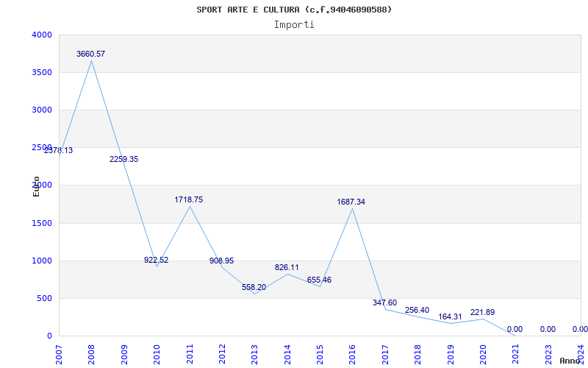Select the 164.31 data label

451,316
